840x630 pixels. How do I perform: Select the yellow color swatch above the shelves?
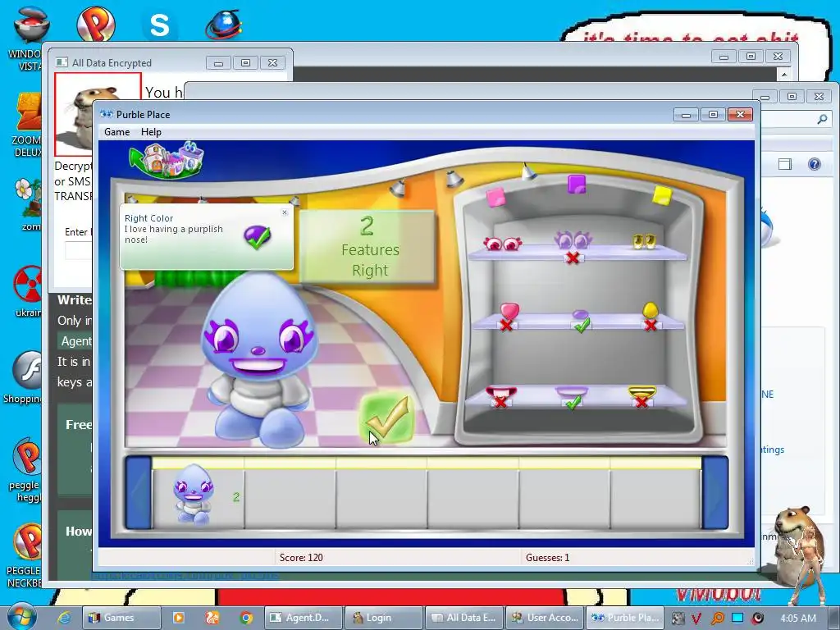[662, 195]
